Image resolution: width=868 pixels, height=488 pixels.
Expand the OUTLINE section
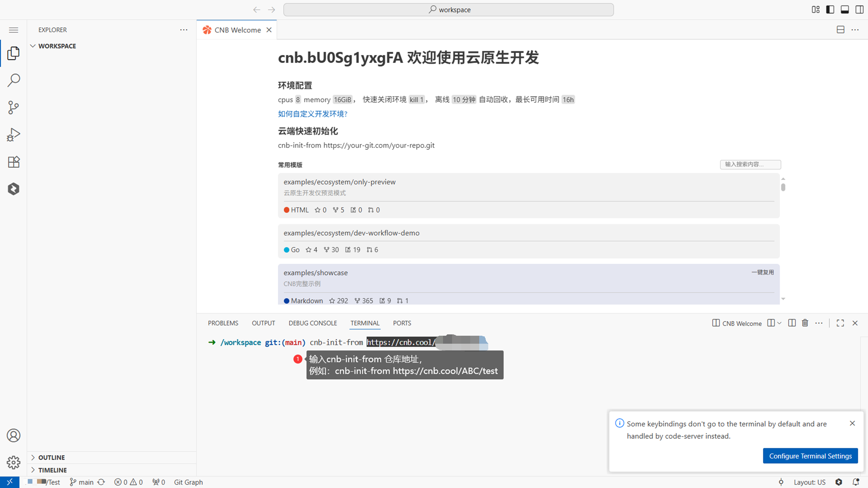[x=33, y=457]
